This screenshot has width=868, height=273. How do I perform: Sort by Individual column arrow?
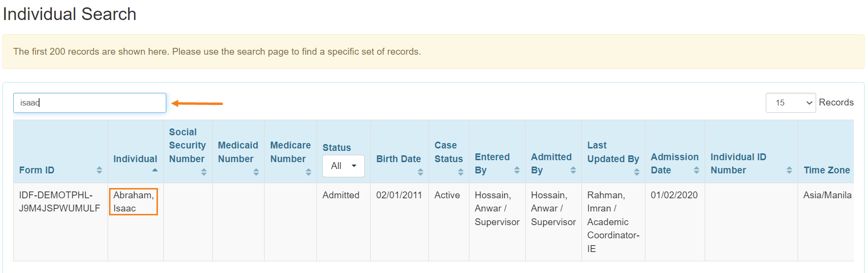pos(155,170)
